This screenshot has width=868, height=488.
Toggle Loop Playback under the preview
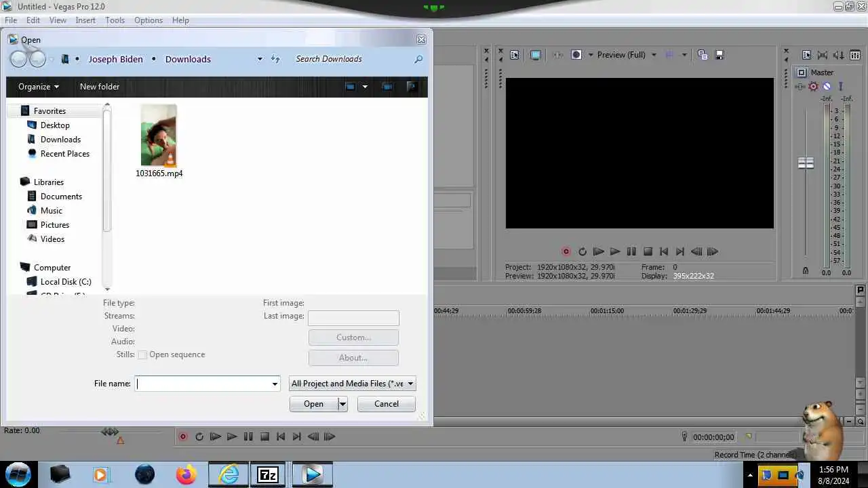point(583,251)
